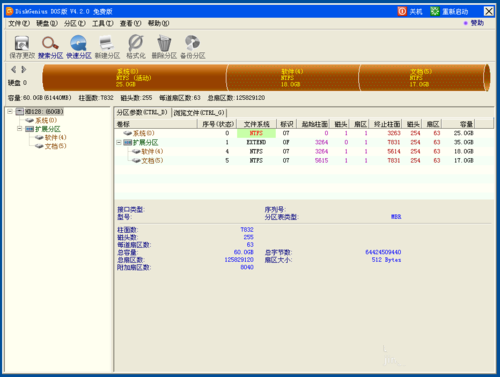The width and height of the screenshot is (500, 377).
Task: Click the 文档(E) drive icon in tree
Action: tap(39, 146)
